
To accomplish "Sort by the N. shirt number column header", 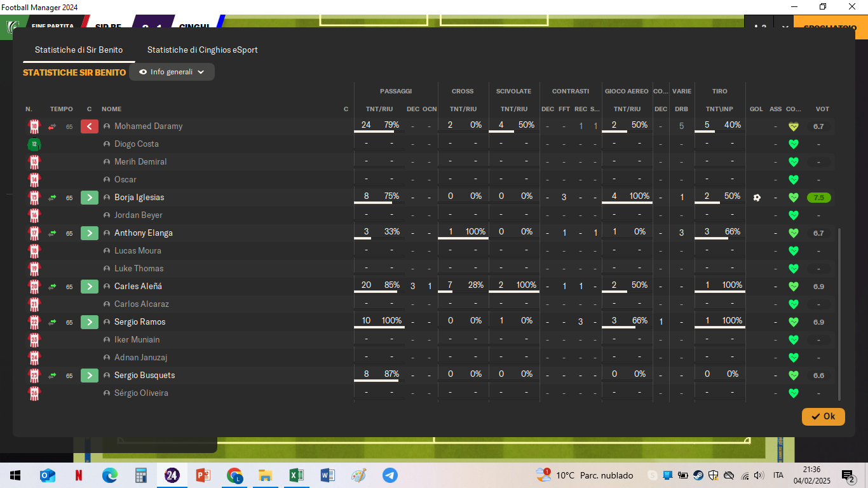I will [29, 109].
